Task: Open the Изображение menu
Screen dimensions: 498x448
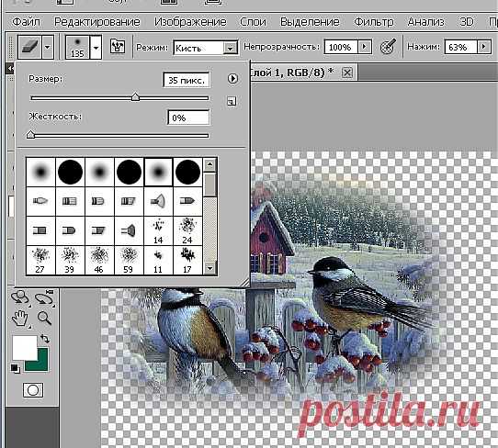Action: (x=190, y=22)
